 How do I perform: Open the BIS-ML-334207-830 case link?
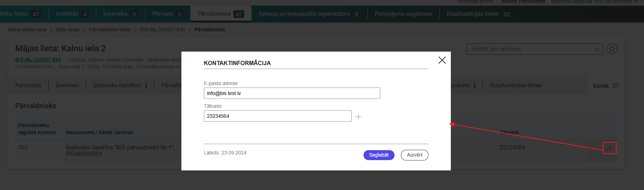pos(38,60)
